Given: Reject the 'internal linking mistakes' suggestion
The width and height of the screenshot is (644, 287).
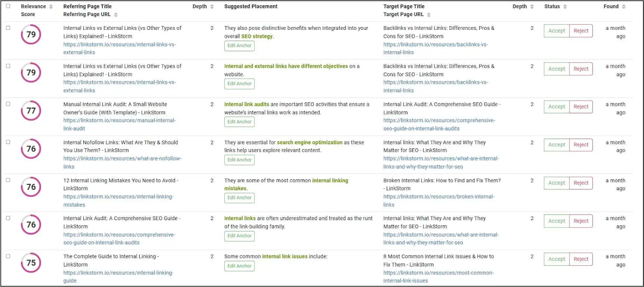Looking at the screenshot, I should pyautogui.click(x=581, y=183).
